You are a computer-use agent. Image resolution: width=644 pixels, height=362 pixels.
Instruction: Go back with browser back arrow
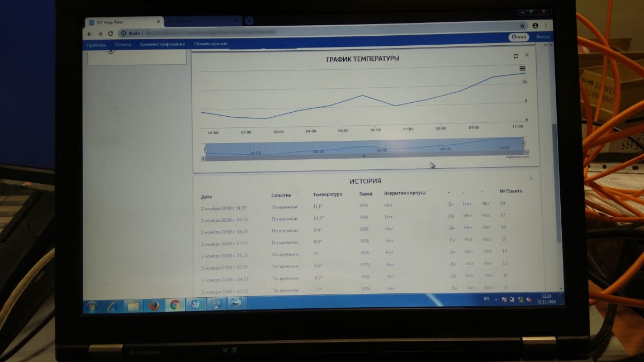[x=89, y=34]
